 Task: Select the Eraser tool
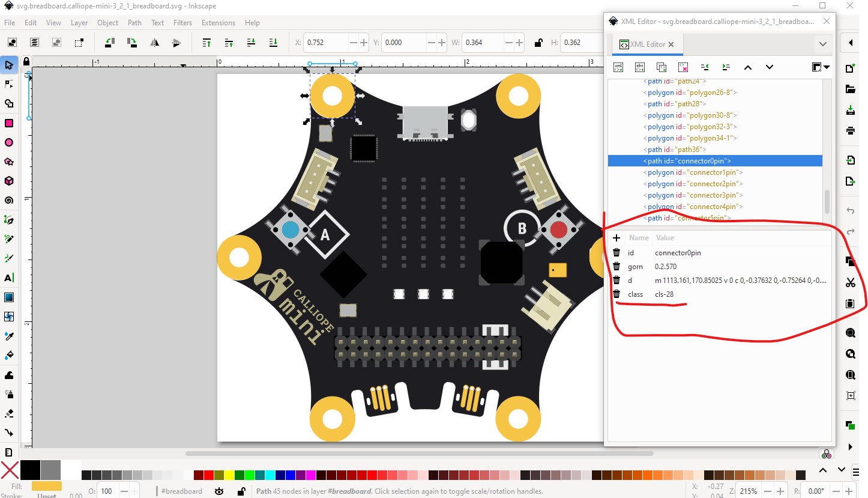[x=9, y=413]
